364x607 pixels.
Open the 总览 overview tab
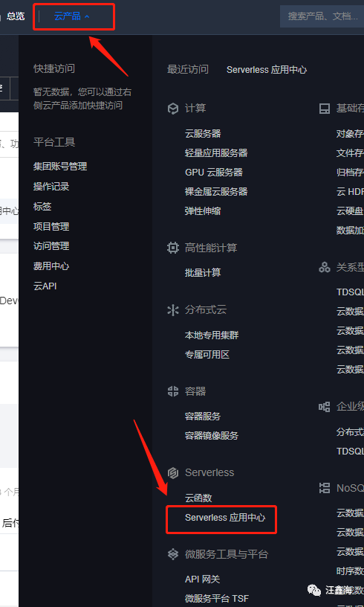[16, 16]
